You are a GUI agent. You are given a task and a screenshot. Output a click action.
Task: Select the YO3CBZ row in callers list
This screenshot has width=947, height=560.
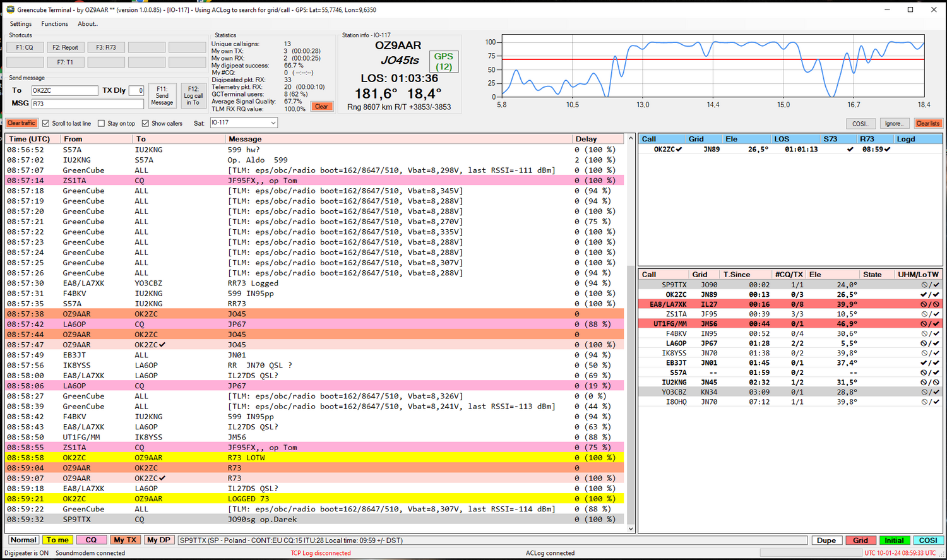pyautogui.click(x=790, y=392)
